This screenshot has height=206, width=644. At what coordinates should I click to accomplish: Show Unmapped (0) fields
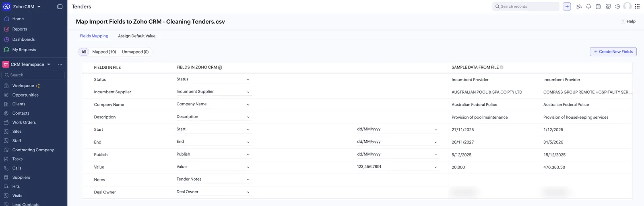135,52
